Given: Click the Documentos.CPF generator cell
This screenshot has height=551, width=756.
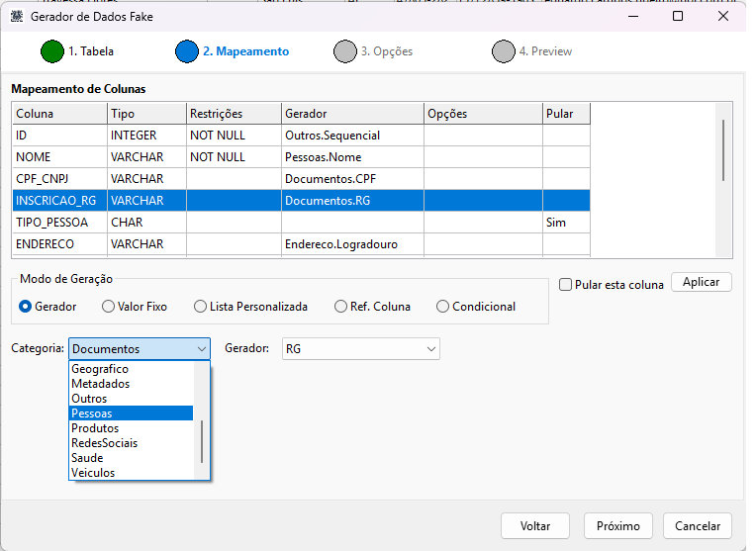Looking at the screenshot, I should click(x=352, y=179).
